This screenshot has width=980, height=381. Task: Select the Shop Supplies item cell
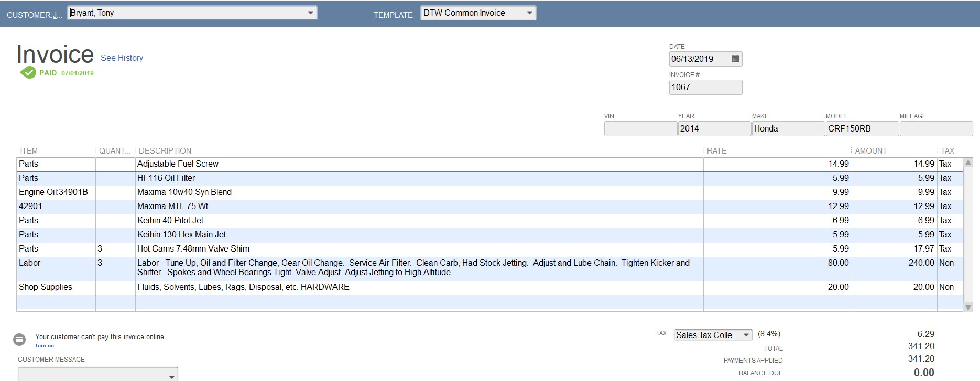(56, 287)
